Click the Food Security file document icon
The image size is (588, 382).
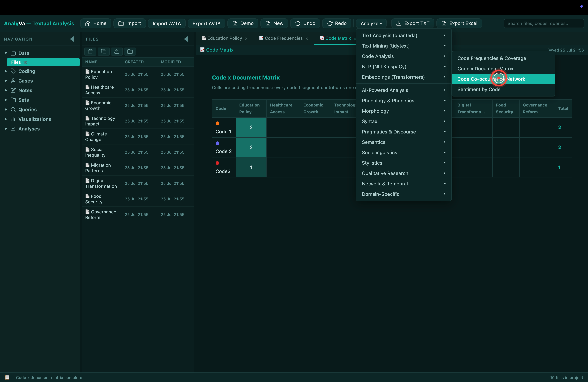[x=87, y=196]
